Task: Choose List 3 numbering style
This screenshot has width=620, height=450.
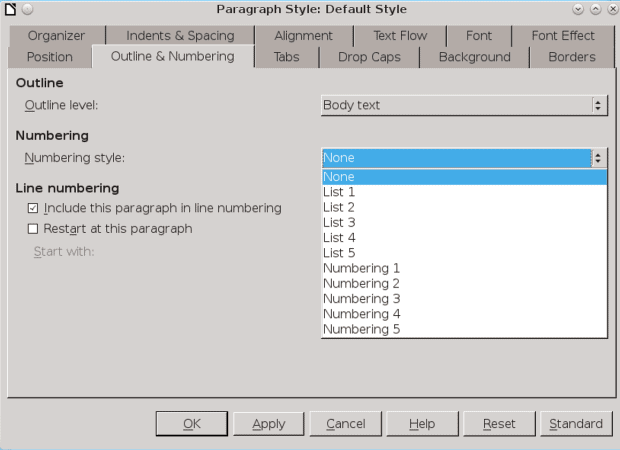Action: click(465, 223)
